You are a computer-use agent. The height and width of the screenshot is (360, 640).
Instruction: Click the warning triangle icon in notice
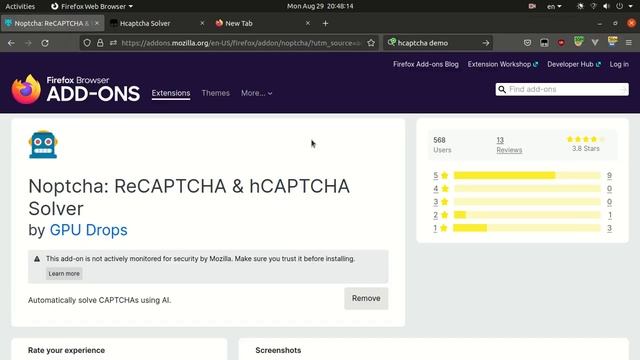(37, 259)
